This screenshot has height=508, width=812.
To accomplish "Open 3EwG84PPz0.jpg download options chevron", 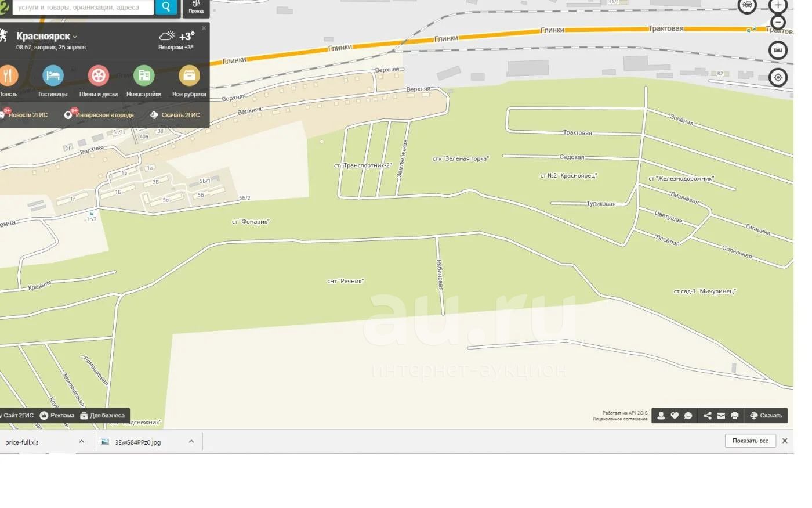I will coord(191,441).
